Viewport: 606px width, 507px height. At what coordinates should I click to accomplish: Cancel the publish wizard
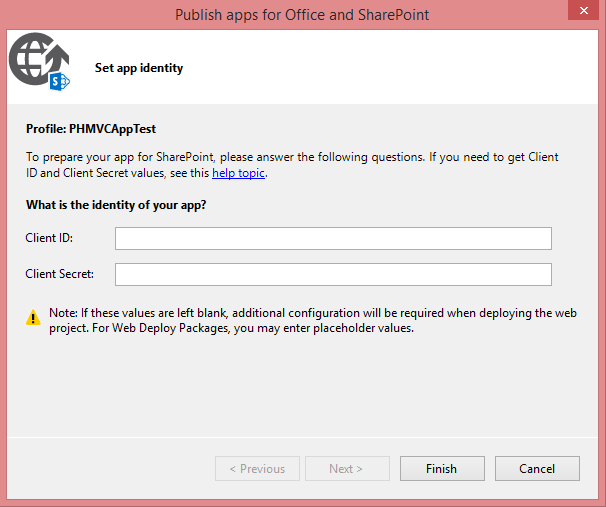[x=537, y=468]
